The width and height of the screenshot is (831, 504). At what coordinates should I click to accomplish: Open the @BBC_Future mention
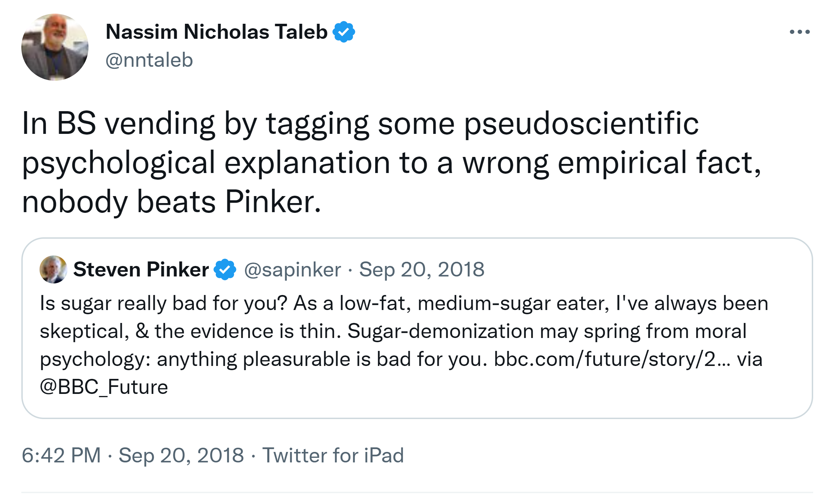104,387
